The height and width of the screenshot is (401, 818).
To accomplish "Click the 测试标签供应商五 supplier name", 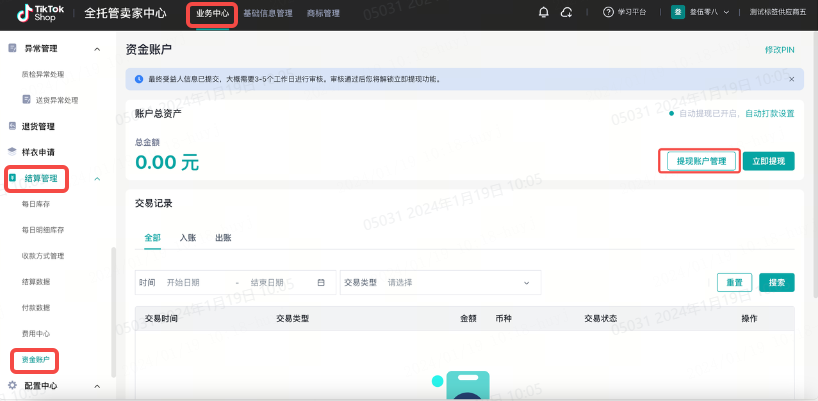I will click(x=777, y=13).
